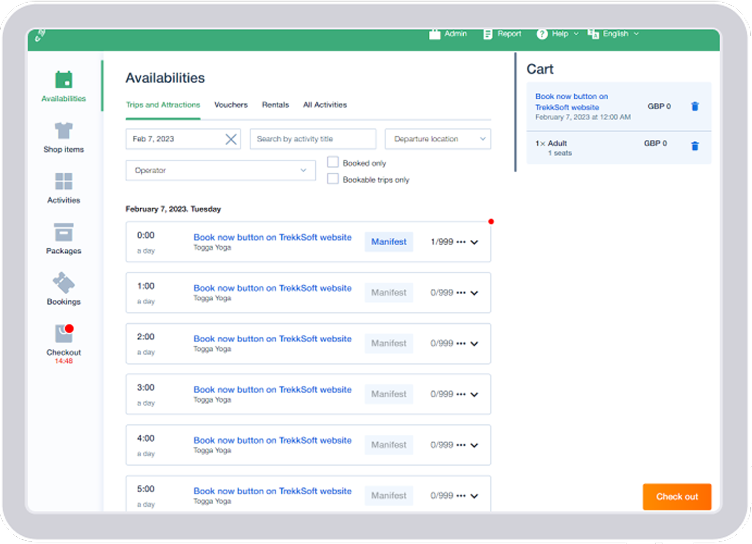Screen dimensions: 752x544
Task: Open Manifest for the 0:00 trip
Action: tap(389, 242)
